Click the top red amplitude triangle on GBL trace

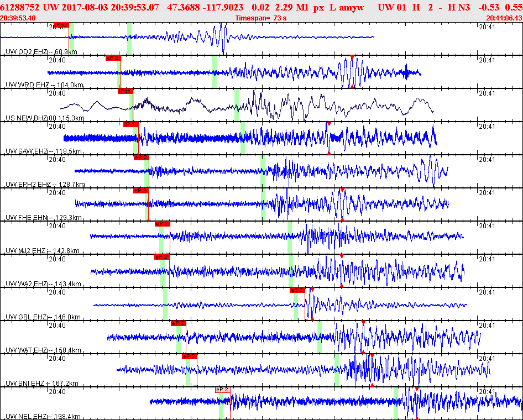(x=312, y=290)
